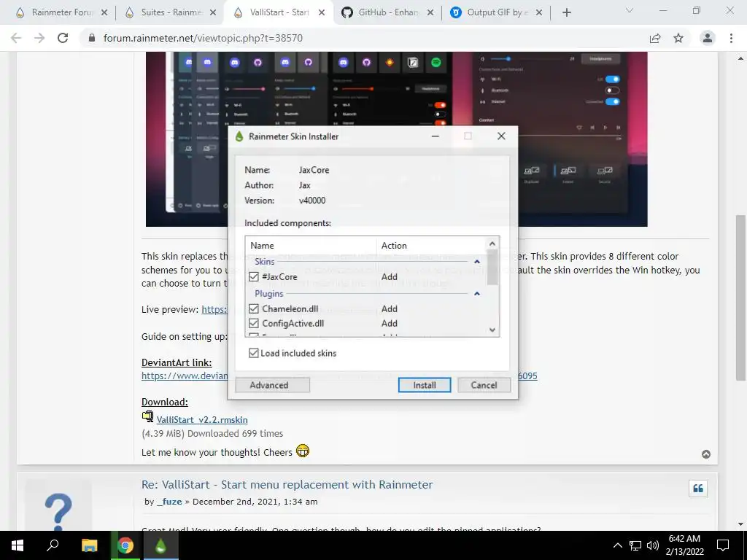Screen dimensions: 747x560
Task: Click the Action column header
Action: pos(431,245)
